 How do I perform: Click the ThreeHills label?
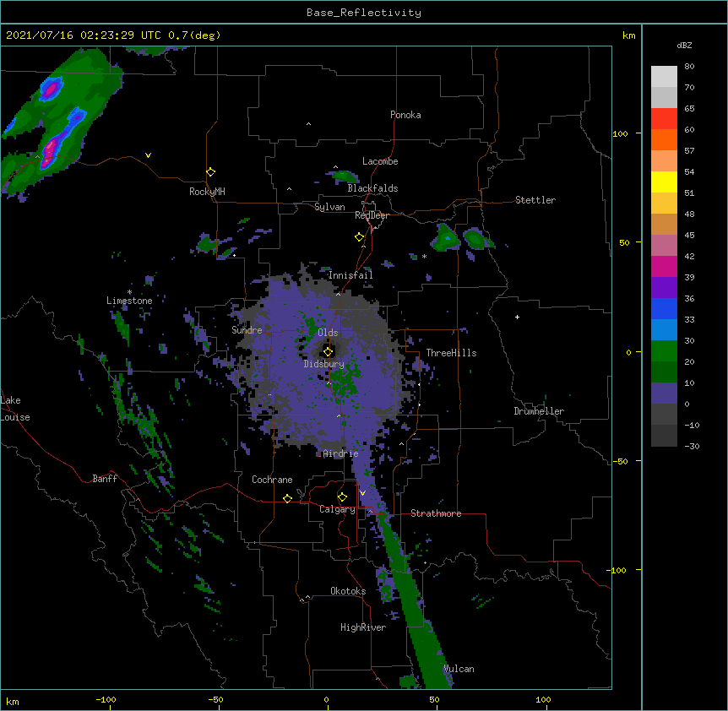pyautogui.click(x=451, y=353)
